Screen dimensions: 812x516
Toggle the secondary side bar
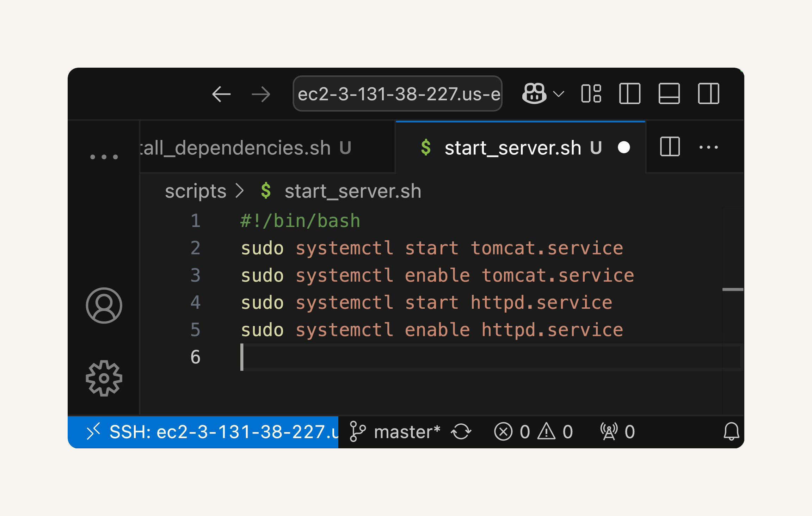[708, 94]
